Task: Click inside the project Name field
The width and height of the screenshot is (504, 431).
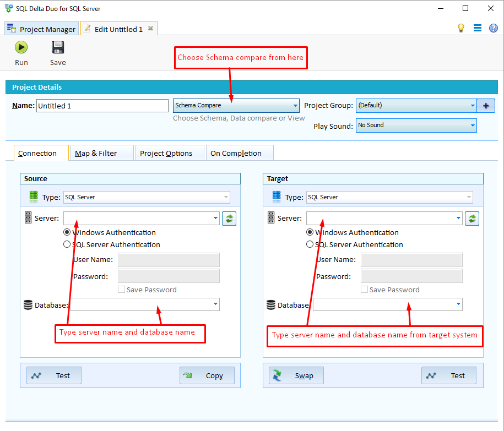Action: pos(102,105)
